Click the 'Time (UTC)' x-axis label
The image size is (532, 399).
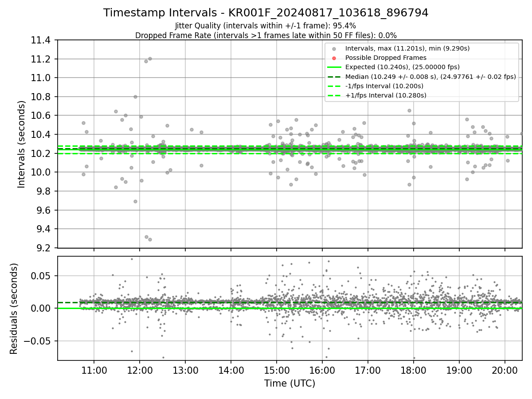click(x=290, y=383)
